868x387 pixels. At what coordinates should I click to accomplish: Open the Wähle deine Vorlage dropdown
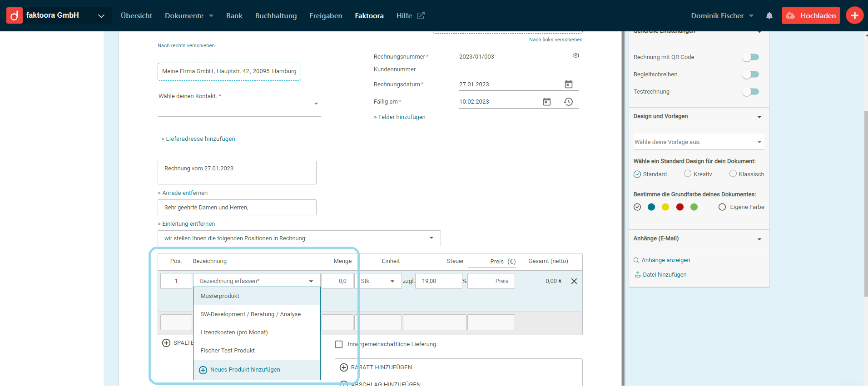tap(698, 142)
